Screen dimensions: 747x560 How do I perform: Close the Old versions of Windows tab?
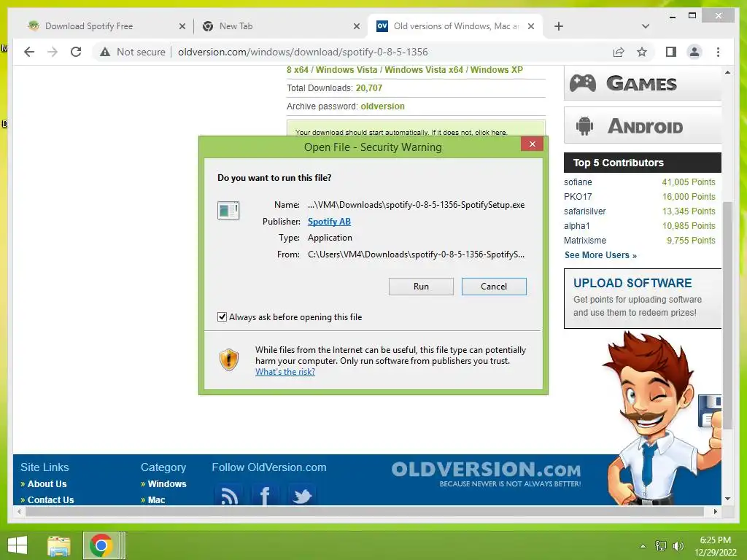[531, 26]
